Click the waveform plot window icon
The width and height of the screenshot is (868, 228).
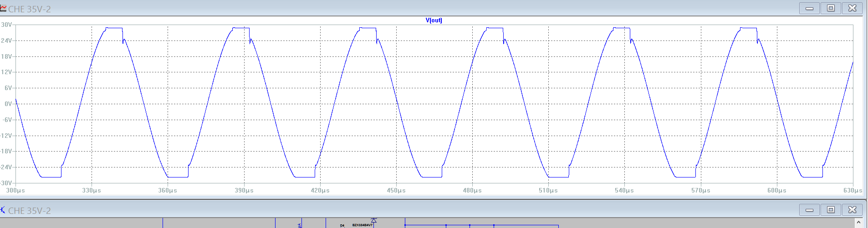[3, 9]
